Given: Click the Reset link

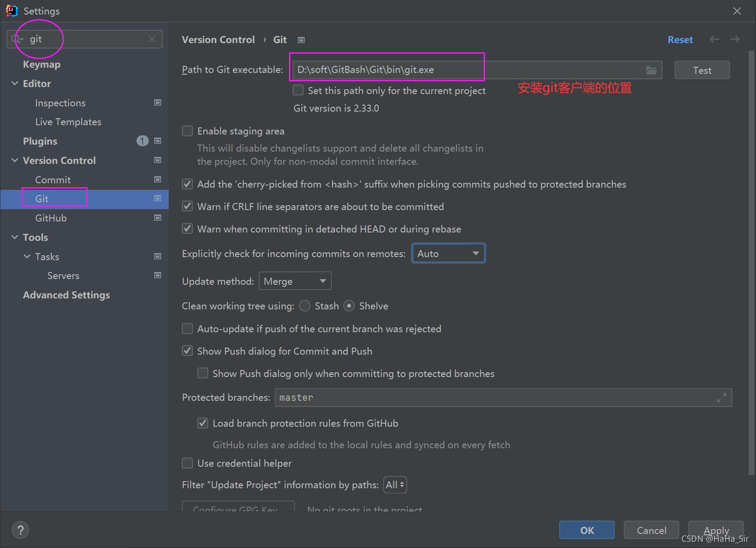Looking at the screenshot, I should click(680, 40).
